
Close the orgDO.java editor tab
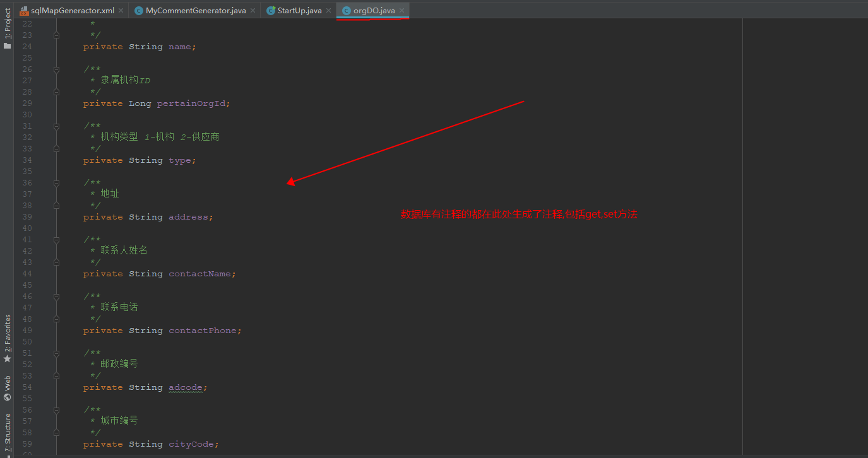tap(401, 10)
